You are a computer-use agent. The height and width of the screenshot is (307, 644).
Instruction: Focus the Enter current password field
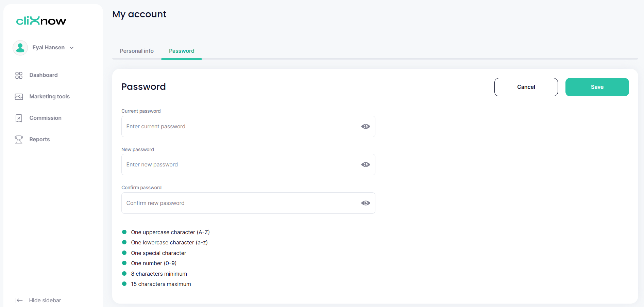tap(238, 127)
